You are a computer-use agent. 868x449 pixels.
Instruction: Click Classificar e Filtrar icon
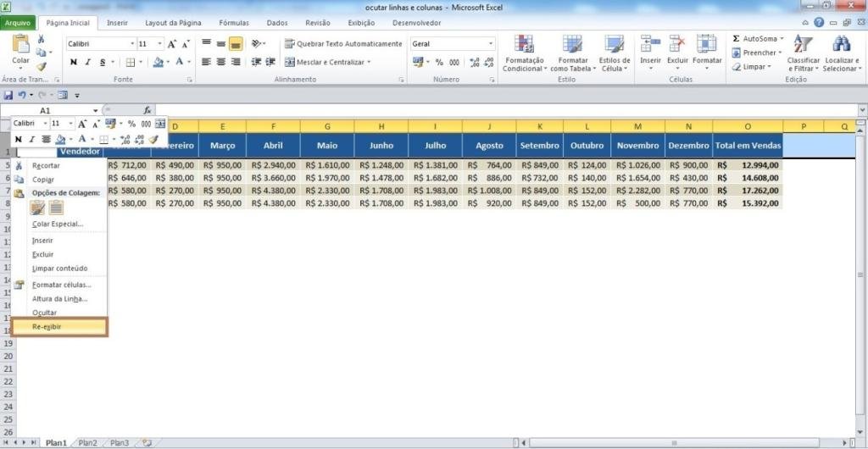[x=803, y=45]
